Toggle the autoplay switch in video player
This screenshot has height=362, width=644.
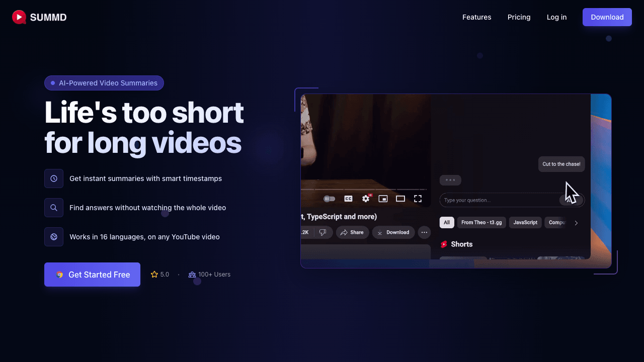point(329,199)
